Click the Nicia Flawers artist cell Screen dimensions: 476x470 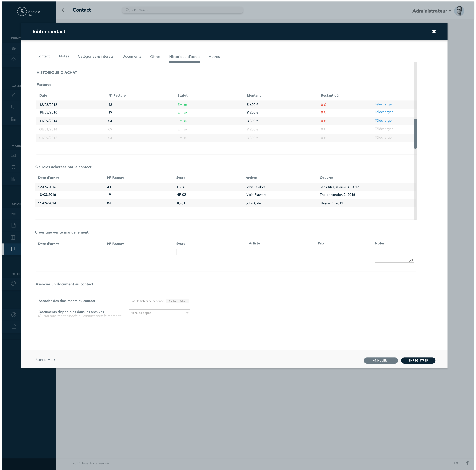pyautogui.click(x=256, y=195)
